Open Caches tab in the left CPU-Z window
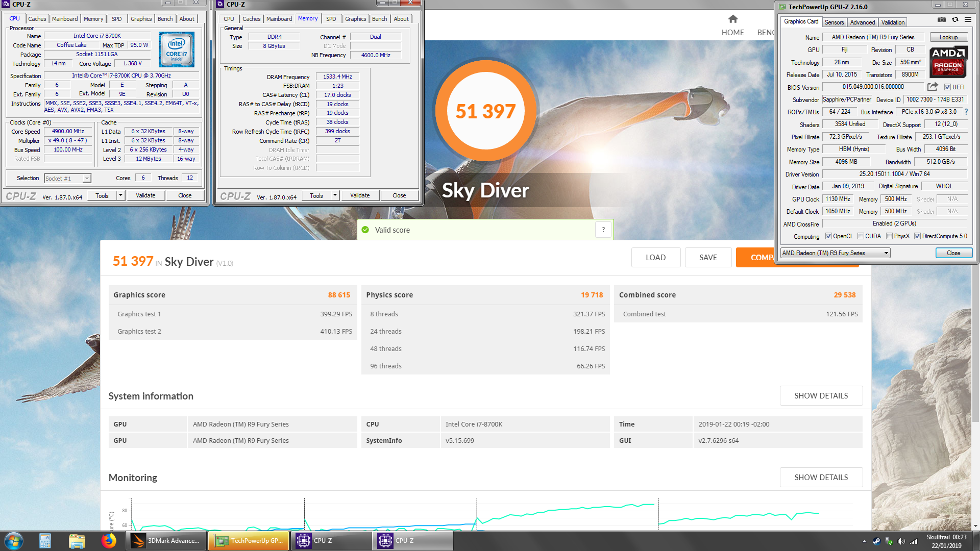 point(37,19)
